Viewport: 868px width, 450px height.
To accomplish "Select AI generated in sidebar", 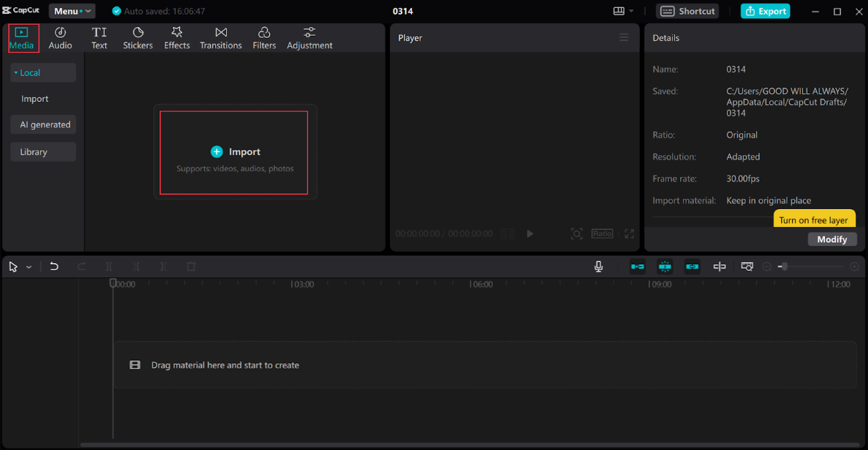I will (x=43, y=125).
